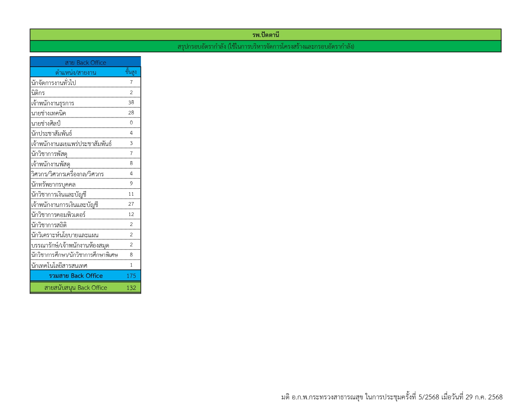Viewport: 532px width, 411px height.
Task: Select the นักทรัพยากรบุคคล row label
Action: point(53,185)
